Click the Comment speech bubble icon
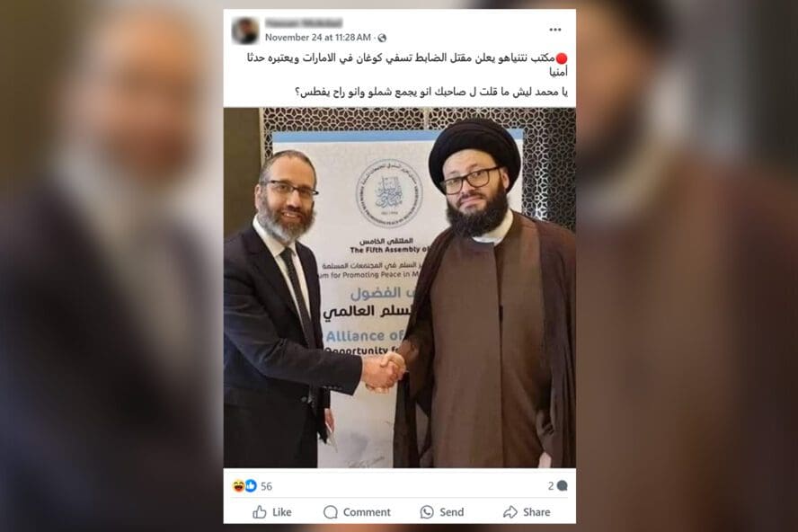This screenshot has width=798, height=532. [x=331, y=511]
